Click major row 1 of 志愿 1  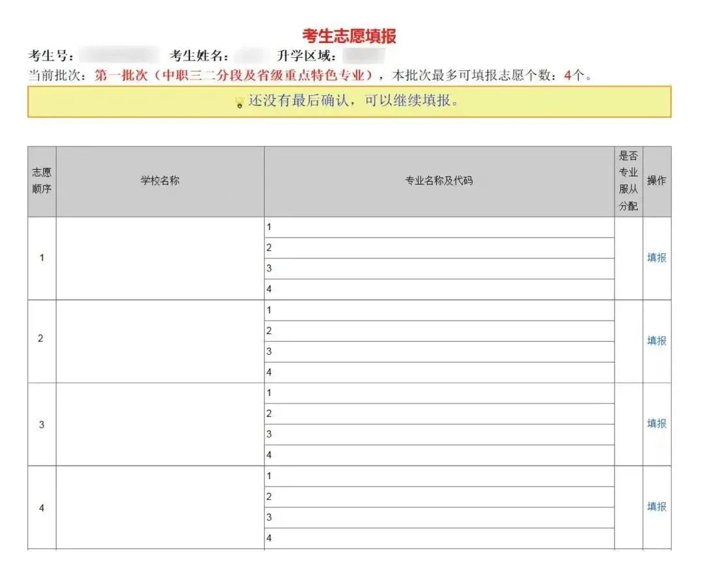(439, 227)
